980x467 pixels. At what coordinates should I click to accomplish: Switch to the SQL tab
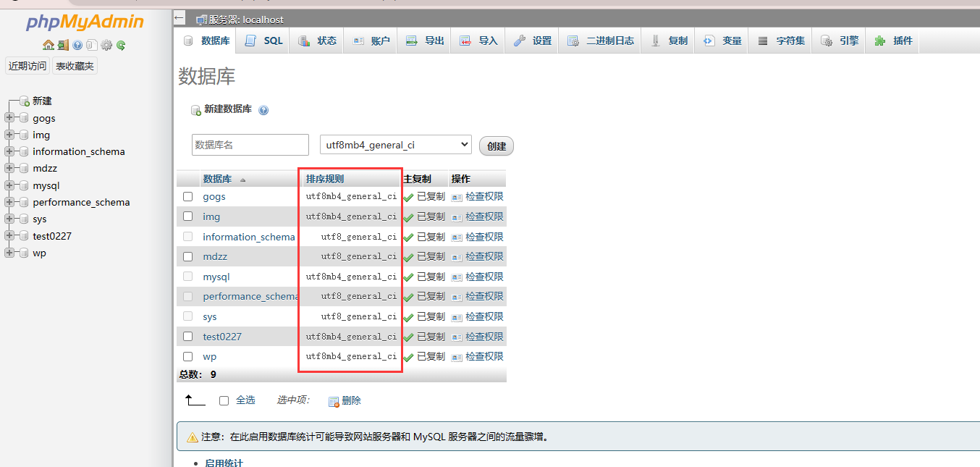coord(263,41)
